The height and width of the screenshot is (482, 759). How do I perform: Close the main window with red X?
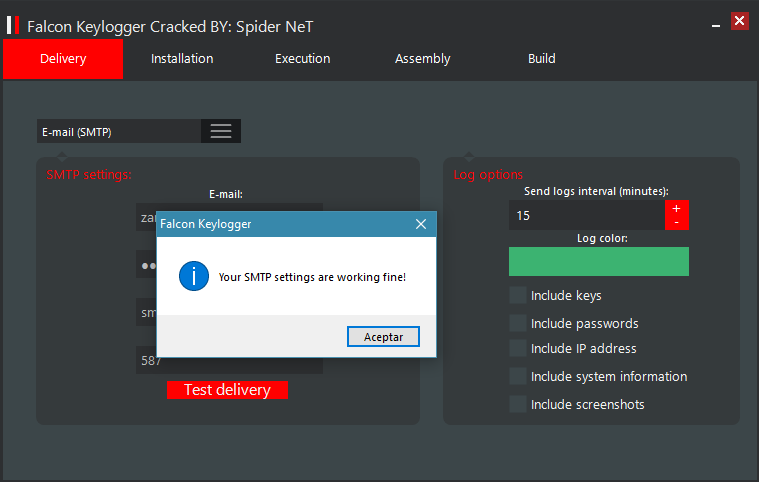(740, 21)
